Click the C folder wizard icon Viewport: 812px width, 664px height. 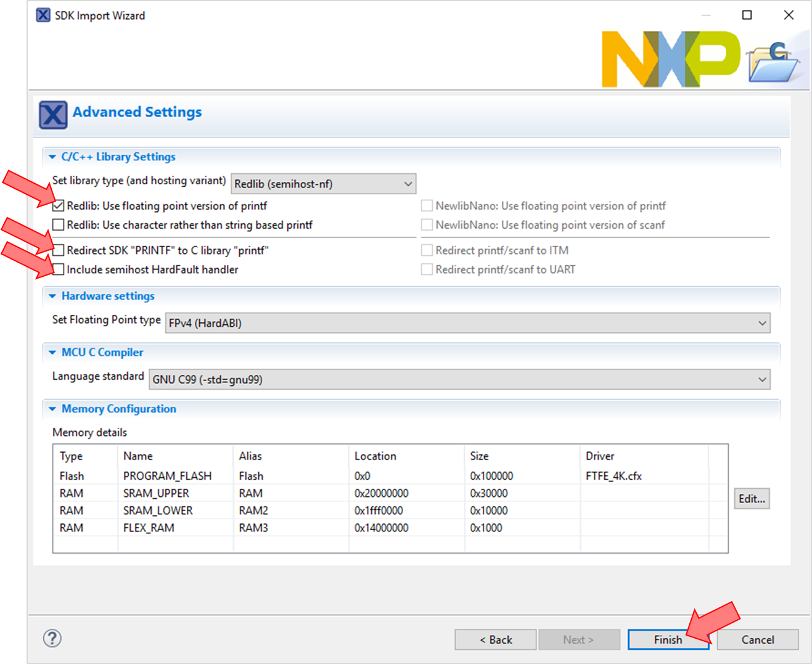pos(774,63)
